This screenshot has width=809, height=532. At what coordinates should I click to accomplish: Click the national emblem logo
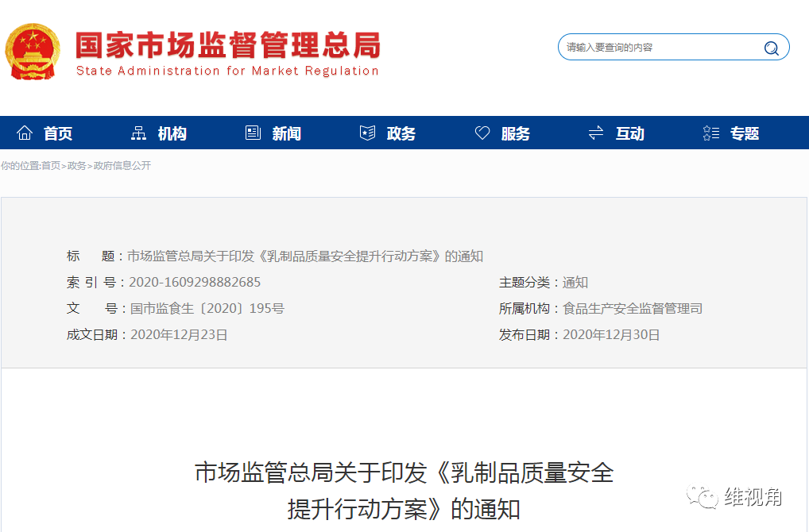click(x=33, y=50)
